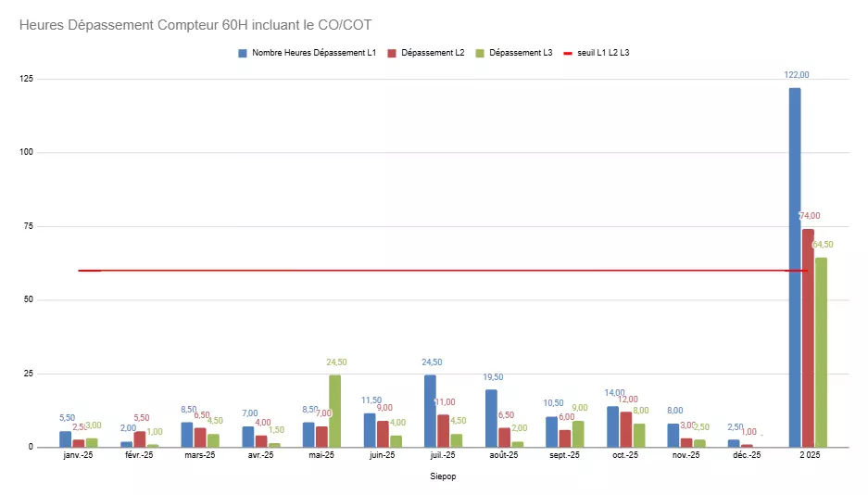
Task: Select the Nombre Heures Dépassement L1 legend label
Action: (x=313, y=53)
